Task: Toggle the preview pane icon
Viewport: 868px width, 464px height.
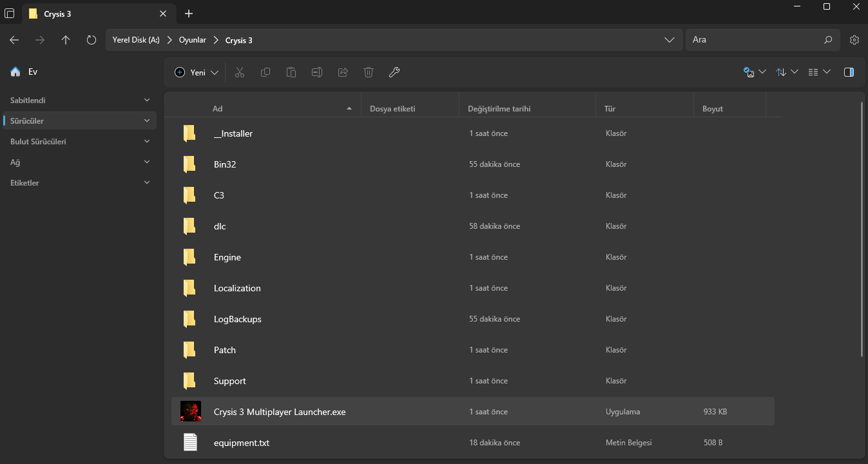Action: point(849,72)
